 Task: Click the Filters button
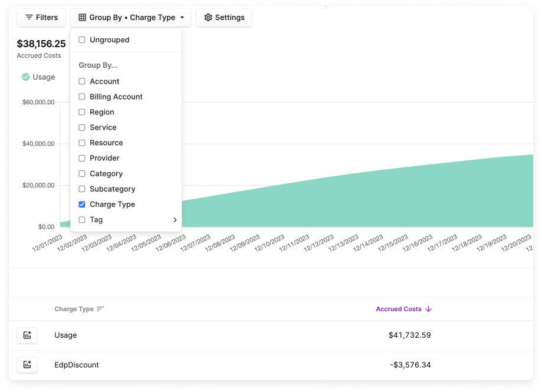tap(41, 17)
